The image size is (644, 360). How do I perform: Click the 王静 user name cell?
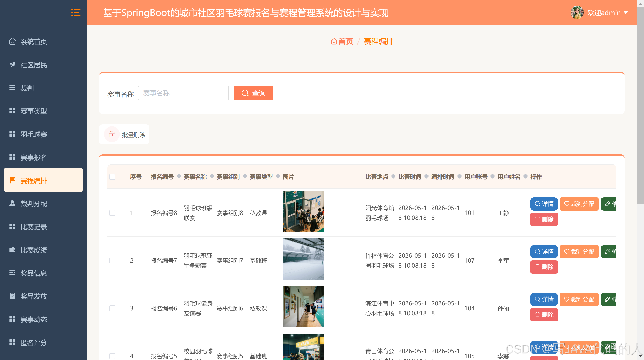(x=503, y=213)
